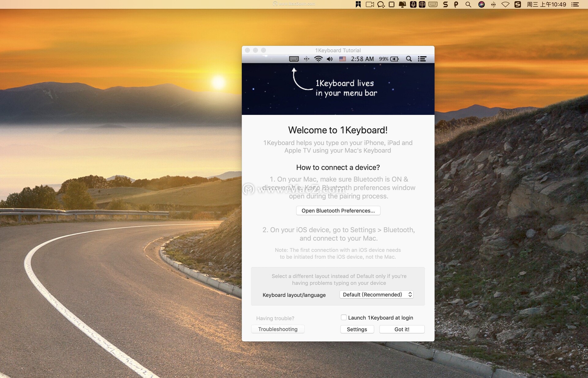Screen dimensions: 588x378
Task: Click the Troubleshooting button
Action: pyautogui.click(x=277, y=329)
